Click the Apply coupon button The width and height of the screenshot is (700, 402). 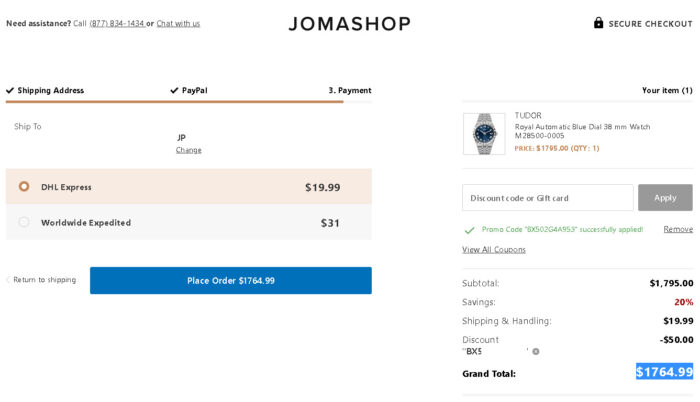point(665,198)
